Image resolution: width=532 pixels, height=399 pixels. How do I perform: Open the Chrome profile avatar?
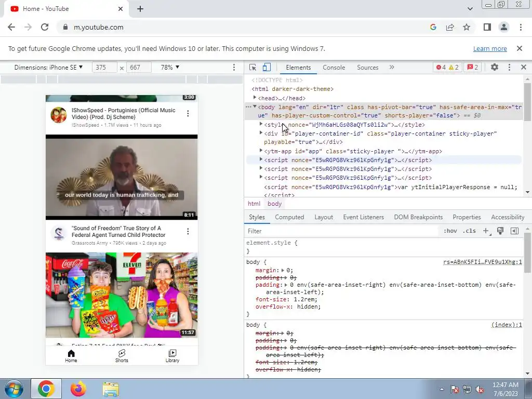(x=504, y=27)
